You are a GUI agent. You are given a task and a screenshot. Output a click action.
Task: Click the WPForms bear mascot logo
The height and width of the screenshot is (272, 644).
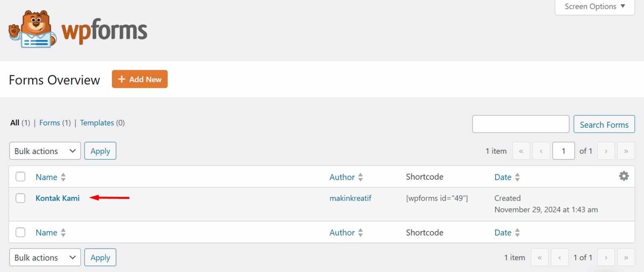(33, 29)
